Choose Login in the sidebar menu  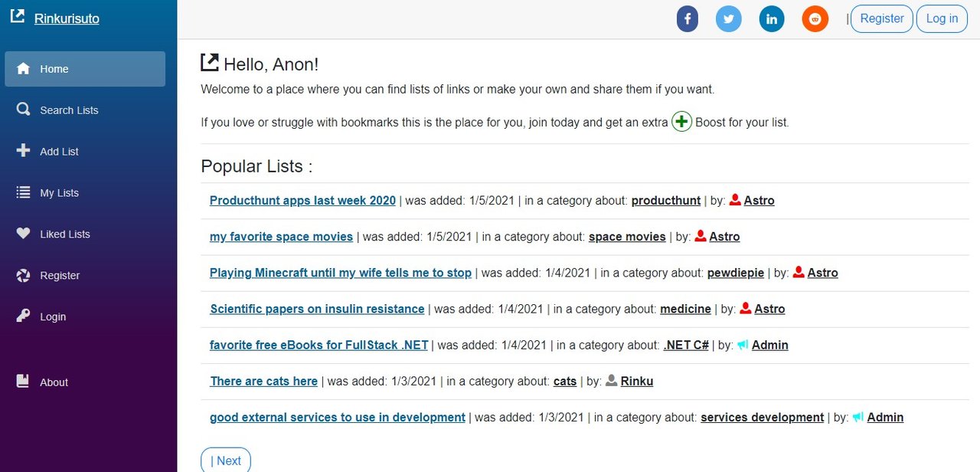(85, 317)
